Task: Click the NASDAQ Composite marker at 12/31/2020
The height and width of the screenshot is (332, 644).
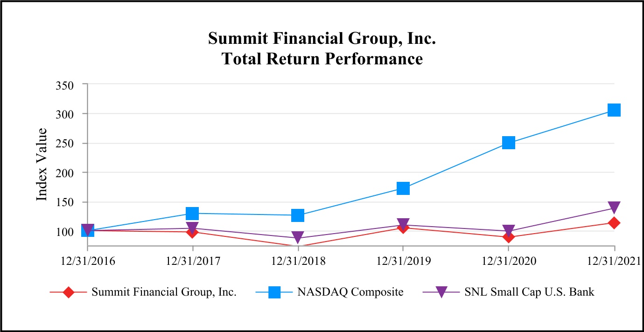Action: point(509,143)
